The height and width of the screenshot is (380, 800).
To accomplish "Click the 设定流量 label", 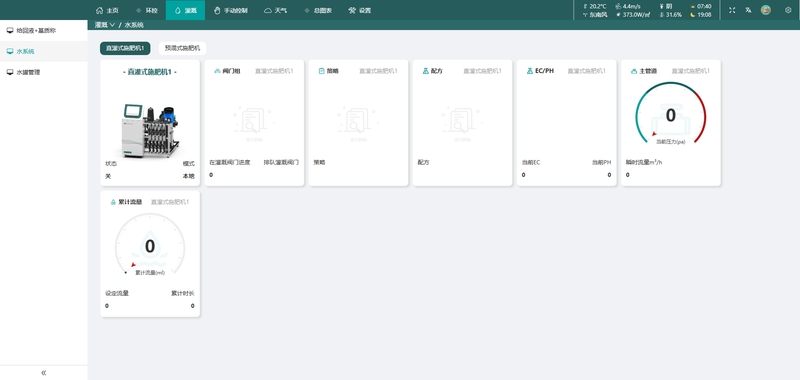I will point(117,293).
